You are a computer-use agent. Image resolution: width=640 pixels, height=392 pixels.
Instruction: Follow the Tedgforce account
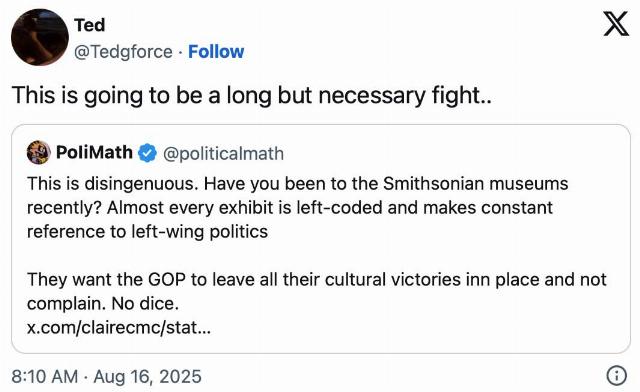pyautogui.click(x=216, y=52)
